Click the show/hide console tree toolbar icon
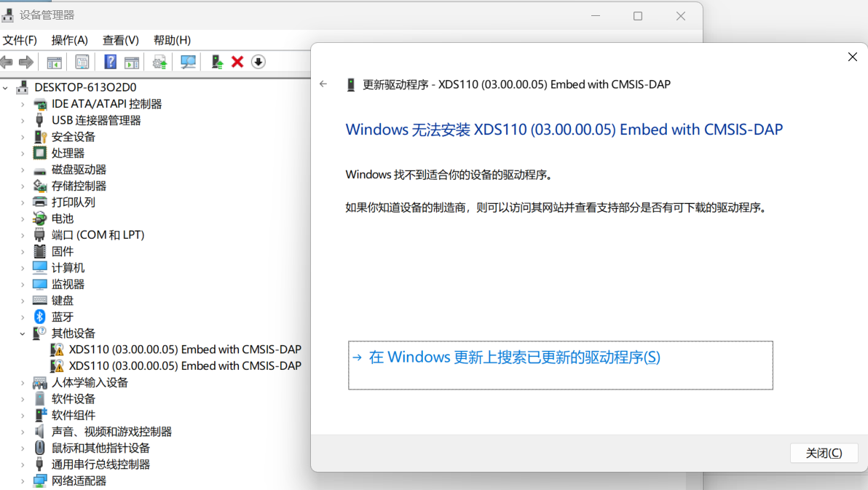The width and height of the screenshot is (868, 490). click(x=54, y=62)
